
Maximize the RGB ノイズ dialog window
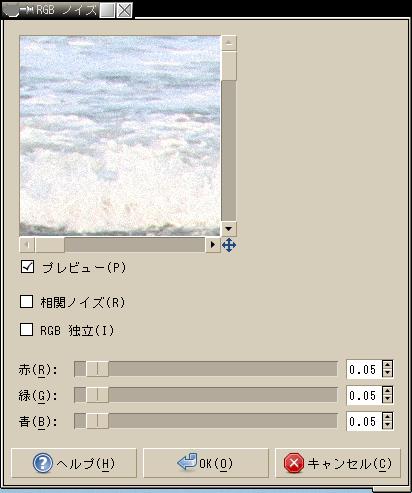click(x=107, y=11)
